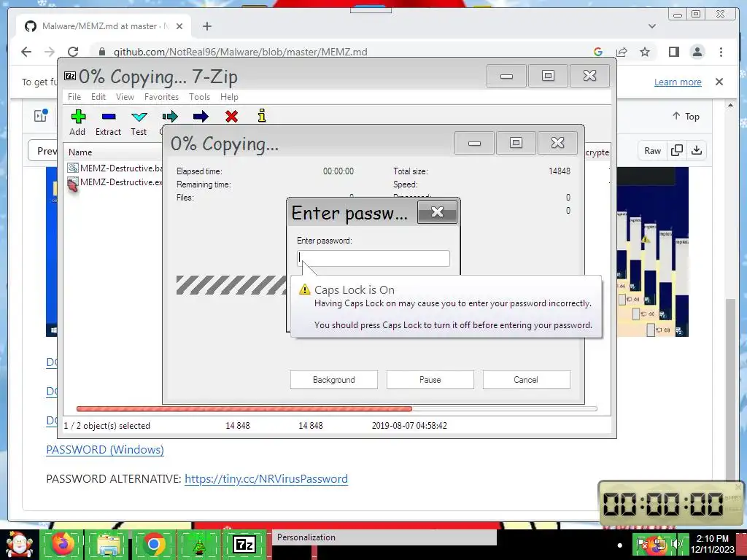Click the 7-Zip taskbar icon
Screen dimensions: 747x560
tap(244, 544)
